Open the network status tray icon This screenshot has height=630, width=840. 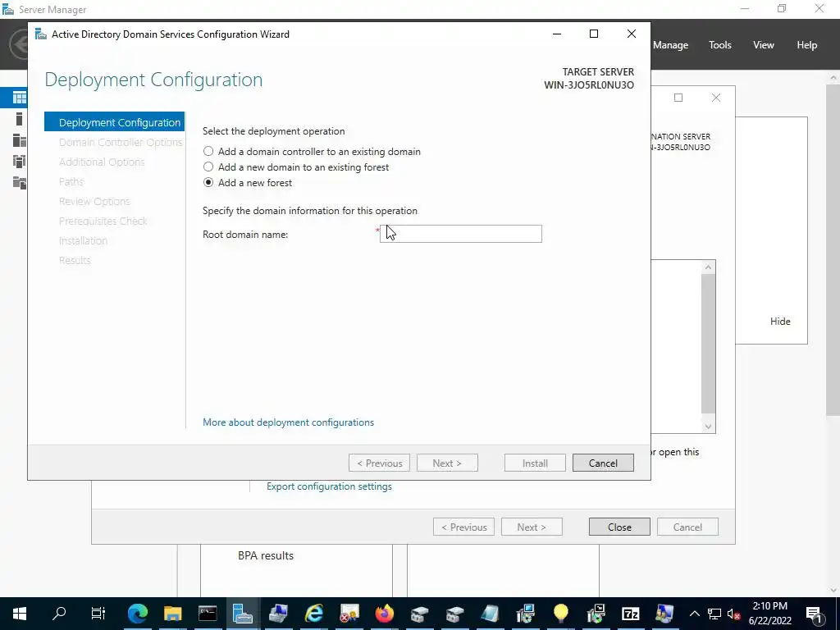pos(714,614)
